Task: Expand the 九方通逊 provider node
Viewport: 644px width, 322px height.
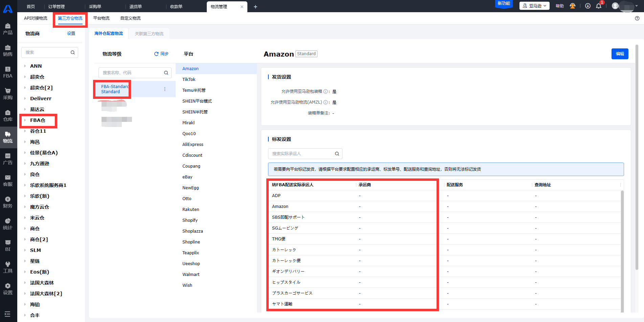Action: (x=25, y=164)
